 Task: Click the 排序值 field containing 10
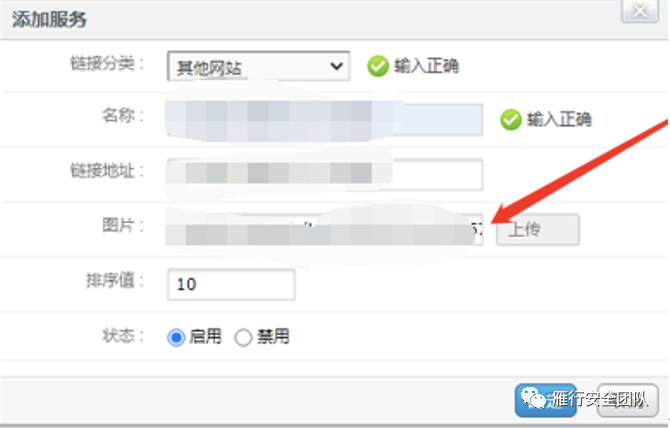(231, 284)
